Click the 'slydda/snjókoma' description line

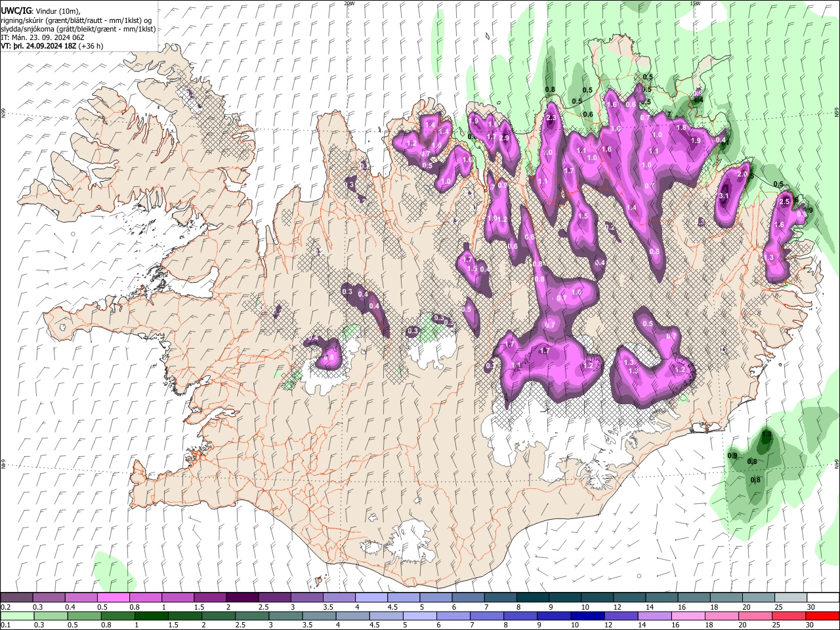pyautogui.click(x=78, y=29)
